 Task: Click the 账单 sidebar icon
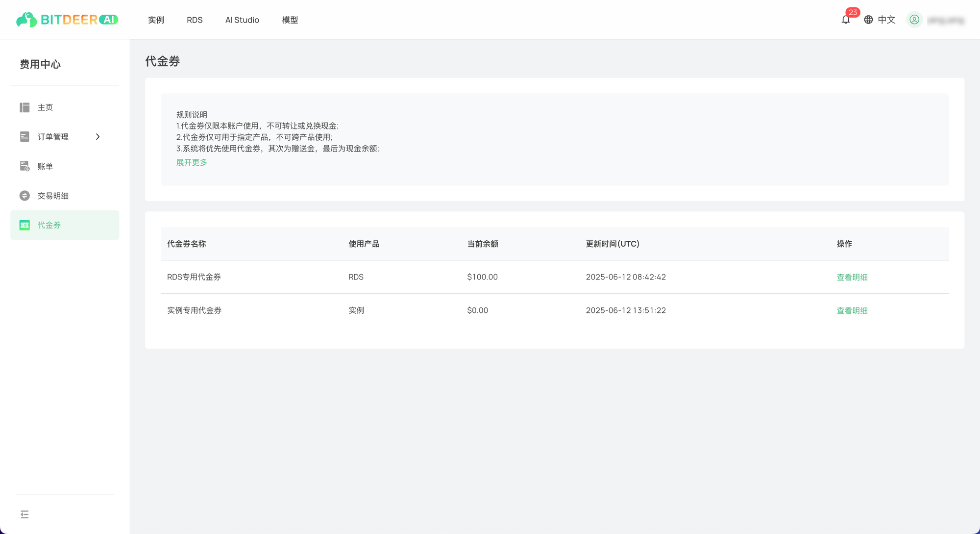(x=24, y=166)
